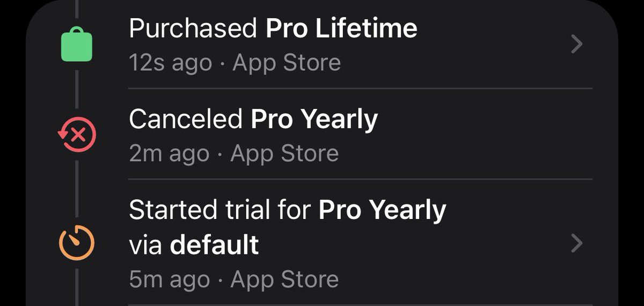Click App Store label under Started trial
The height and width of the screenshot is (306, 644).
pos(285,280)
